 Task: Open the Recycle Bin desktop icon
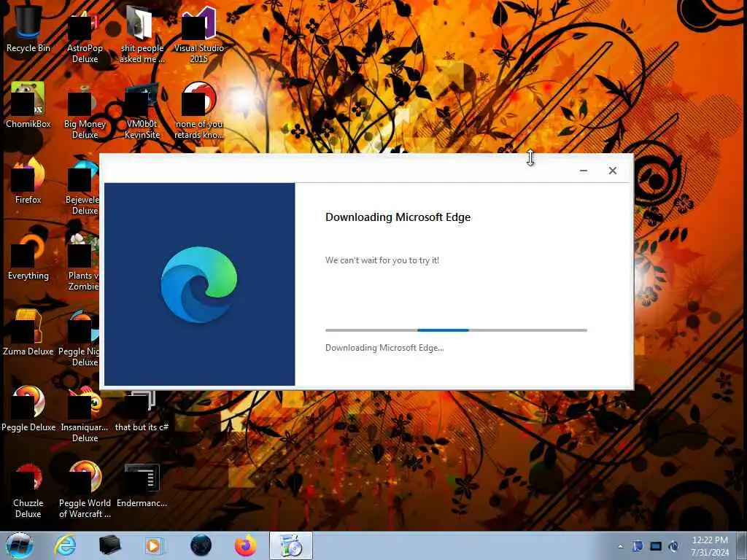pyautogui.click(x=28, y=28)
